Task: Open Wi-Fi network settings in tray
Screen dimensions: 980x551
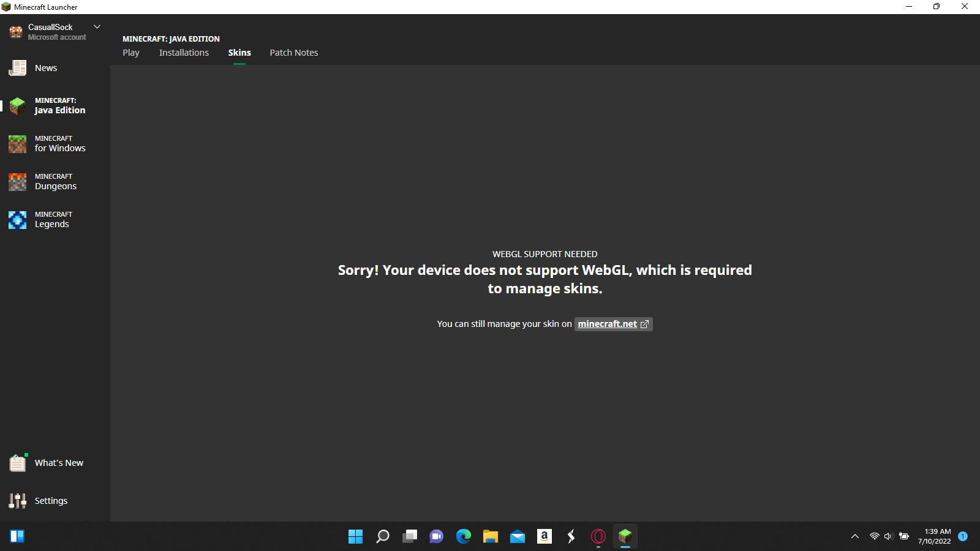Action: [x=875, y=536]
